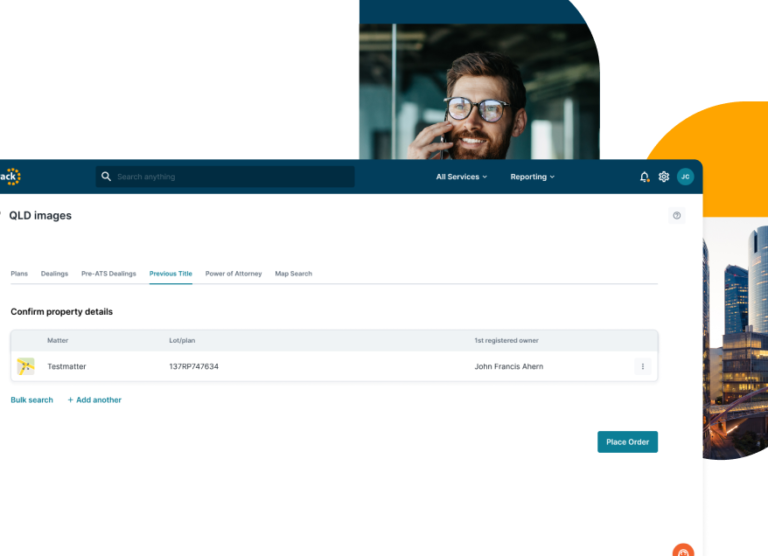
Task: Expand the All Services dropdown
Action: pos(461,177)
